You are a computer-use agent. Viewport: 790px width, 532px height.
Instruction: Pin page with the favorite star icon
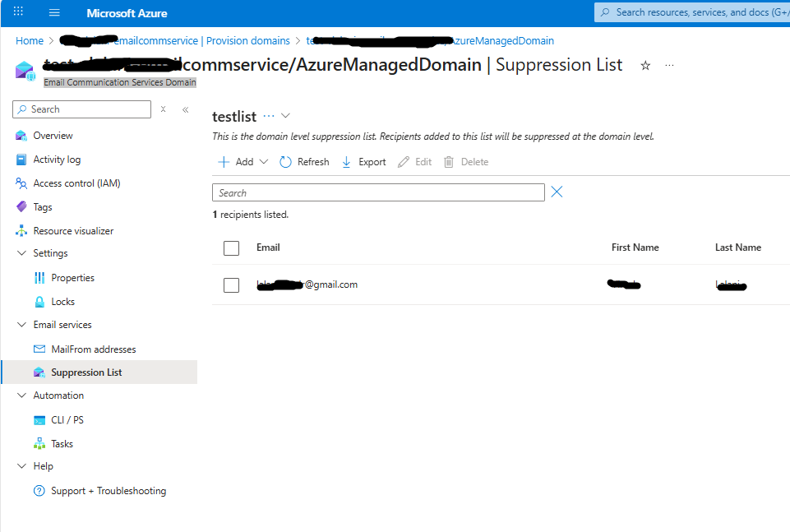645,66
